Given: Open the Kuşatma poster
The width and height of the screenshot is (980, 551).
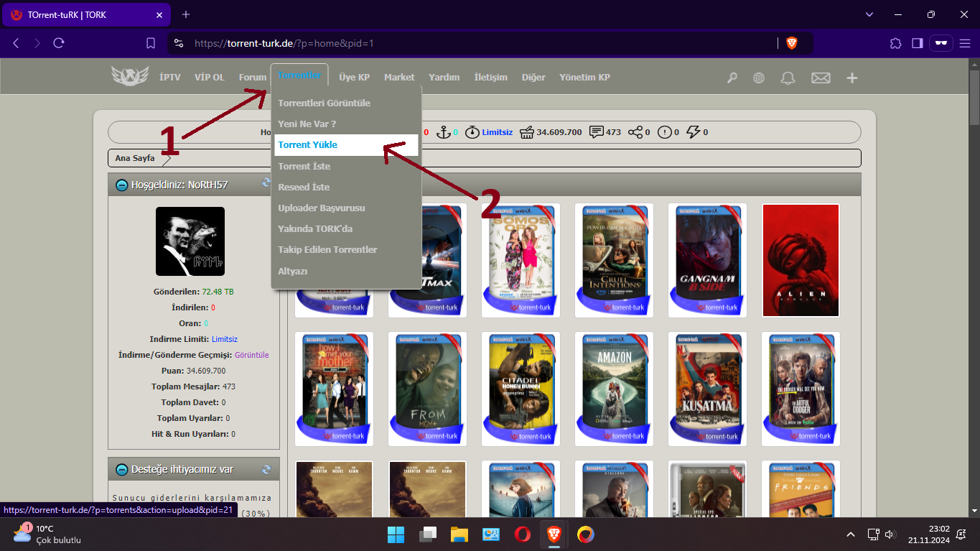Looking at the screenshot, I should pyautogui.click(x=707, y=389).
